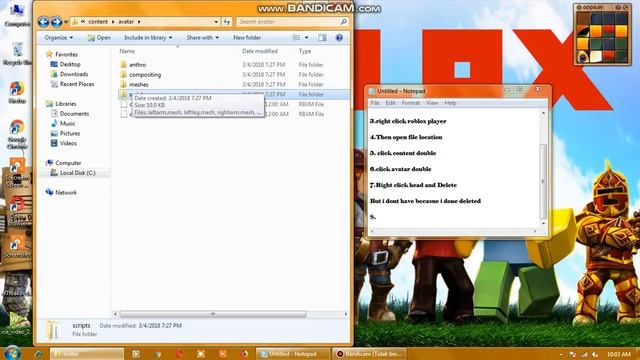This screenshot has width=640, height=360.
Task: Show hidden system tray icons
Action: click(561, 354)
